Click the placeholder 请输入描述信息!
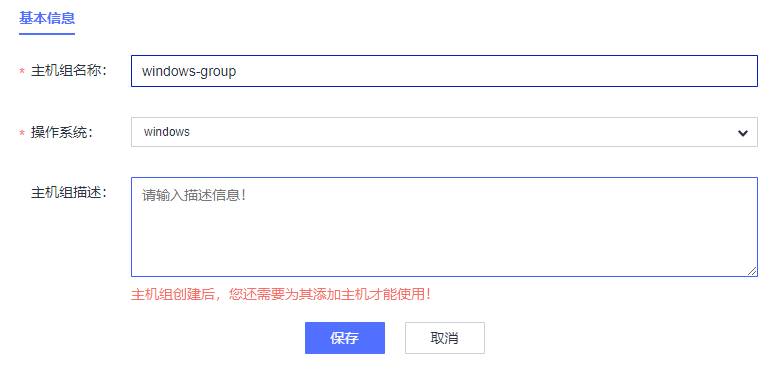This screenshot has width=776, height=372. click(x=194, y=194)
